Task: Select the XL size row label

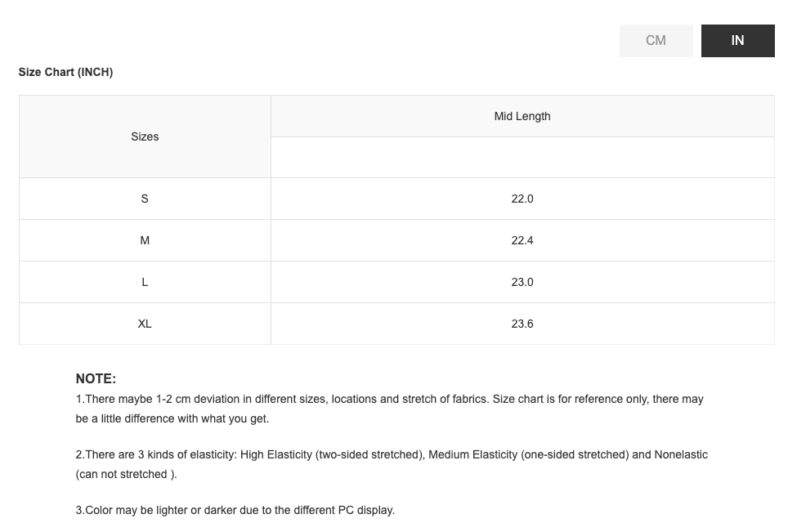Action: click(x=145, y=324)
